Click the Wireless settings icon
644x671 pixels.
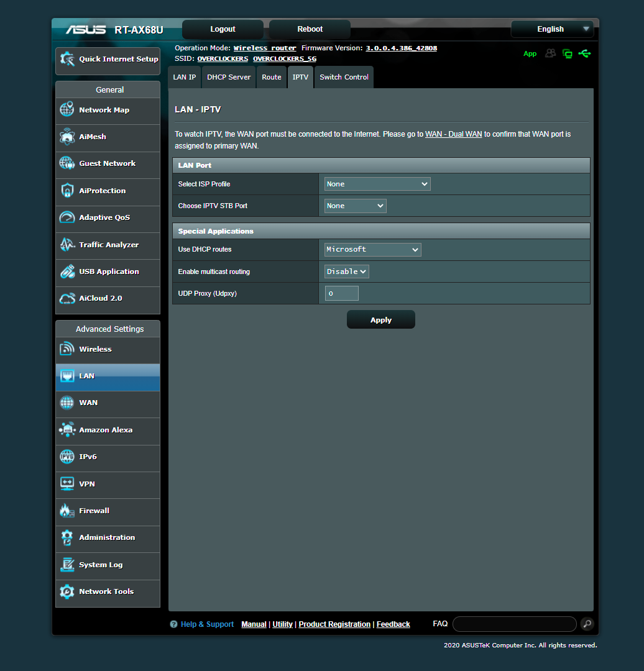point(67,349)
